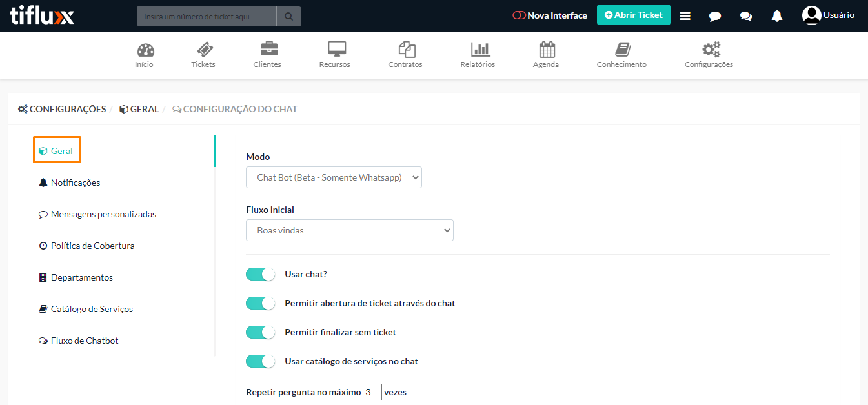
Task: Click the CONFIGURAÇÃO DO CHAT breadcrumb
Action: [235, 109]
